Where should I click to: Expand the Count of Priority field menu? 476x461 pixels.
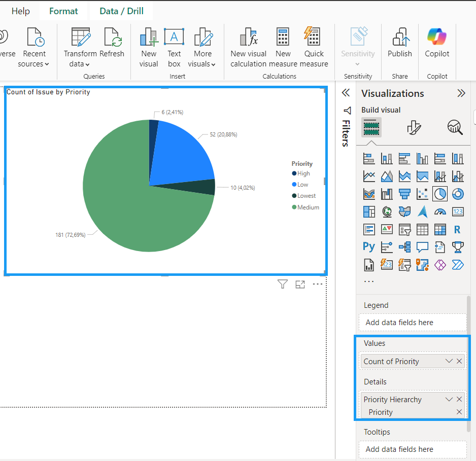(449, 361)
